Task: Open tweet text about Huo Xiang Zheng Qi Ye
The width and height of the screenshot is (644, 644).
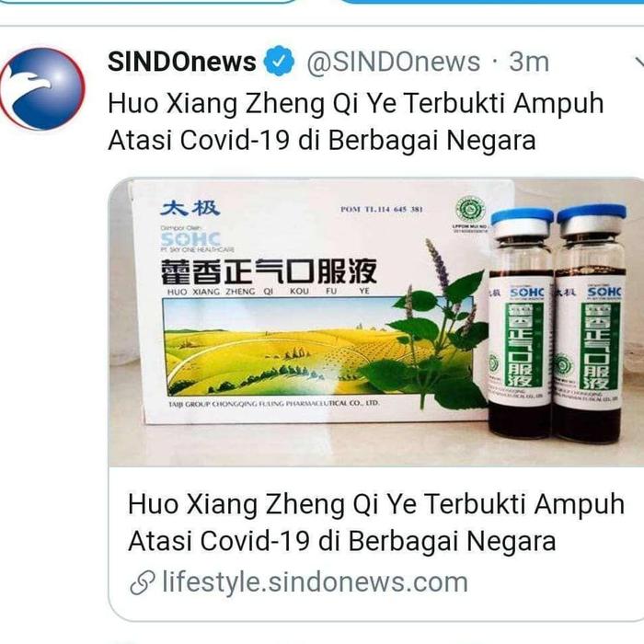Action: tap(356, 121)
